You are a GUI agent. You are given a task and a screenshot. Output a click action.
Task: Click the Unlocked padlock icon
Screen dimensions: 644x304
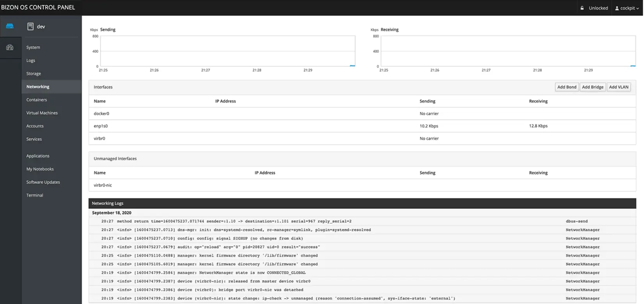click(582, 8)
